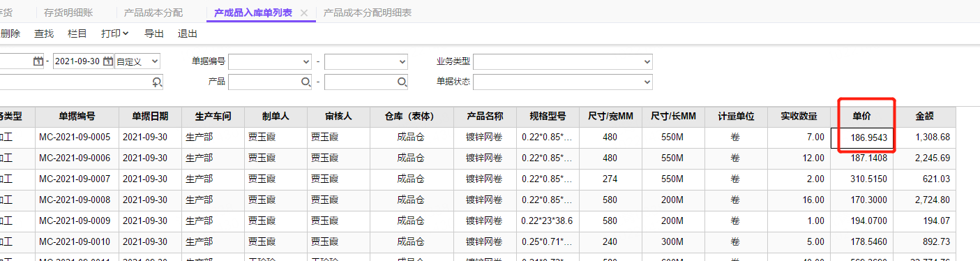Click search icon in second 产品 field
This screenshot has width=980, height=261.
point(402,82)
